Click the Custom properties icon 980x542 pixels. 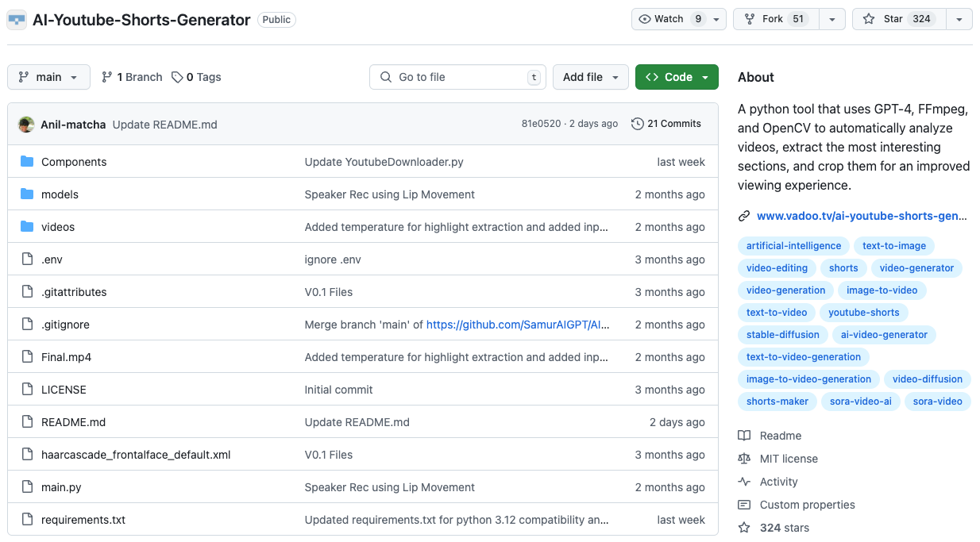point(744,504)
